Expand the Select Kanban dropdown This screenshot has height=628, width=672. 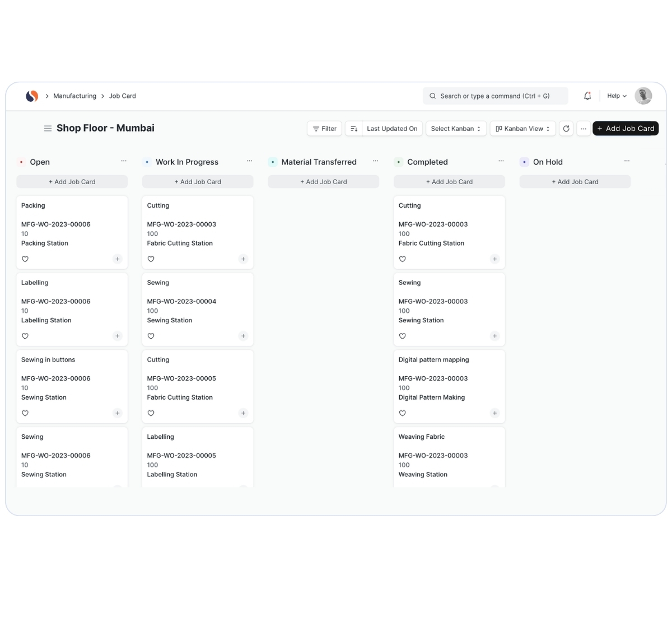pos(456,129)
